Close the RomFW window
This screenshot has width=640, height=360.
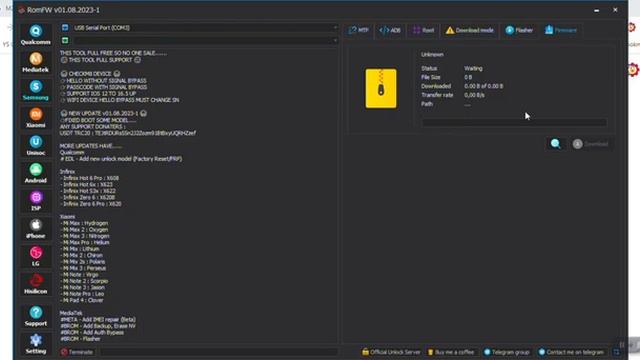coord(615,10)
